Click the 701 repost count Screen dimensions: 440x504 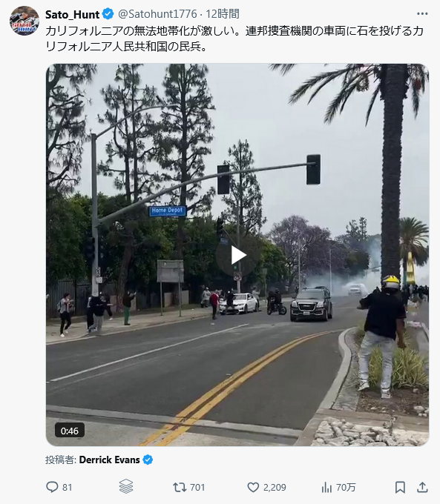coord(197,488)
